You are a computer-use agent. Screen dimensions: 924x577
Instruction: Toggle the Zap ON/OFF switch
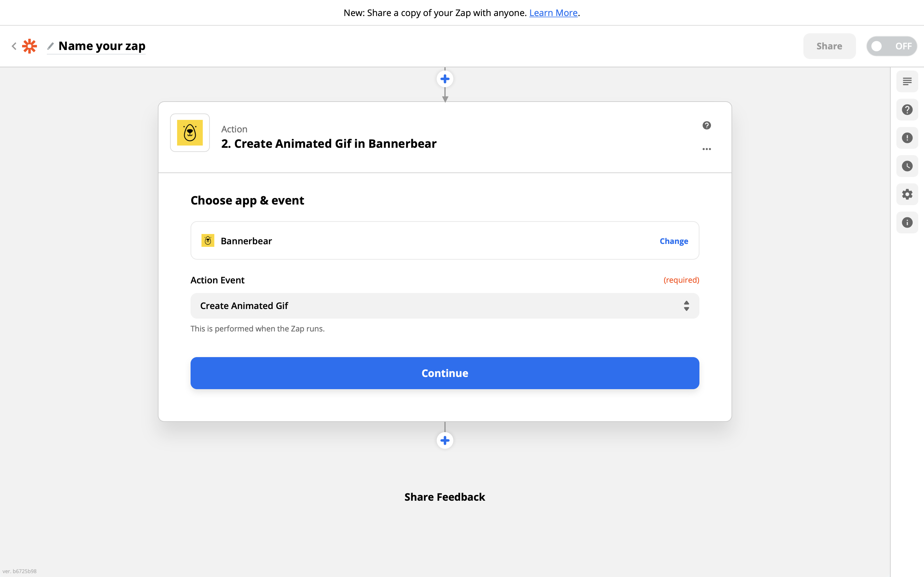tap(891, 46)
